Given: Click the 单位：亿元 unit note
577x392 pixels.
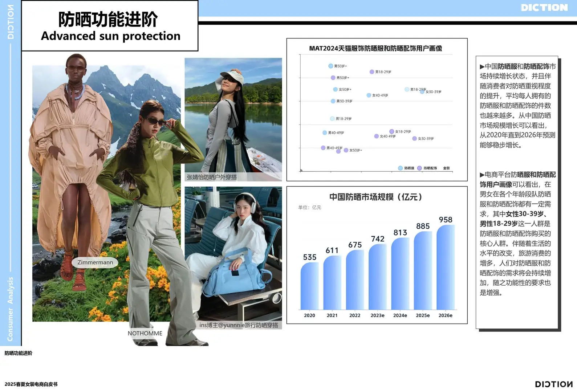Looking at the screenshot, I should [310, 207].
